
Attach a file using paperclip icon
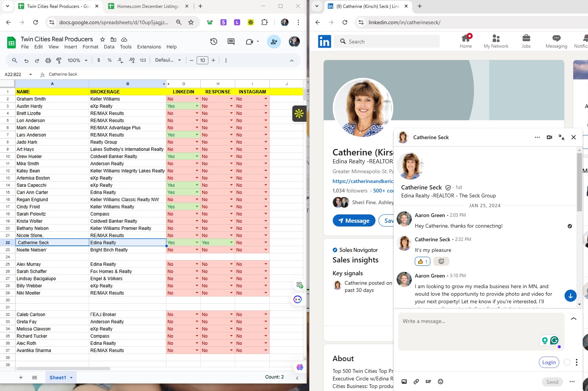(x=416, y=382)
